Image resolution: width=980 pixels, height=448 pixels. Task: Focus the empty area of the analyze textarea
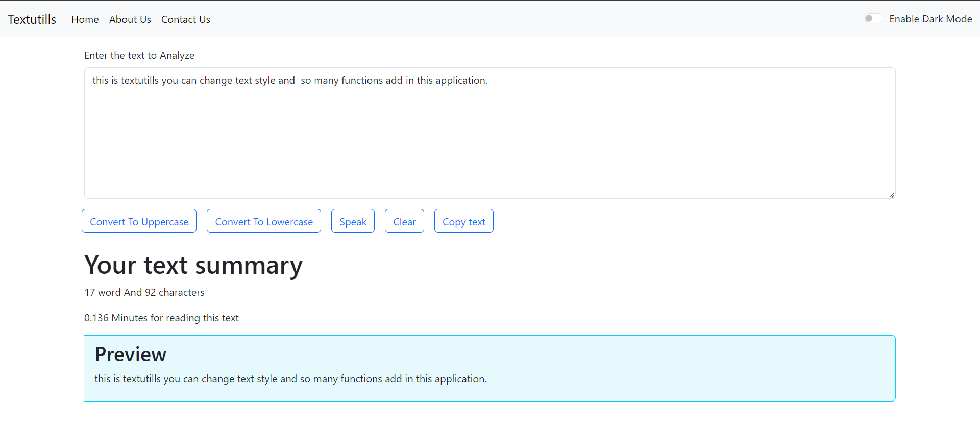[x=490, y=143]
